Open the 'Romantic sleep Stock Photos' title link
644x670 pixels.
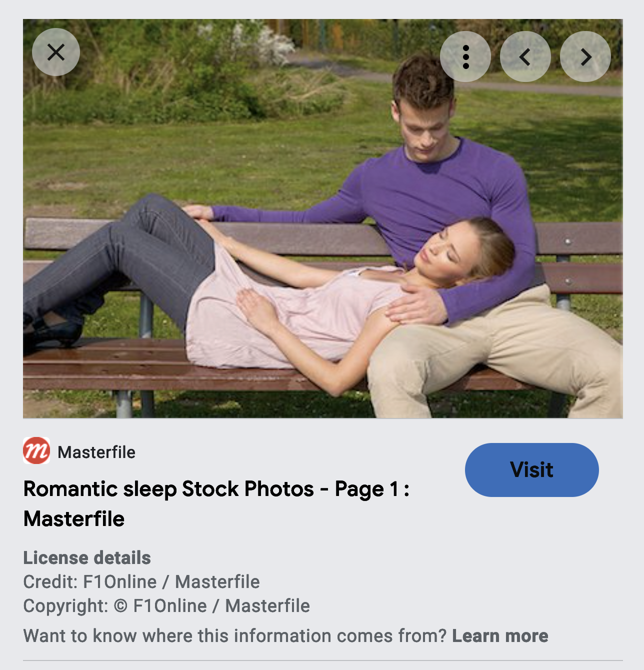[216, 503]
